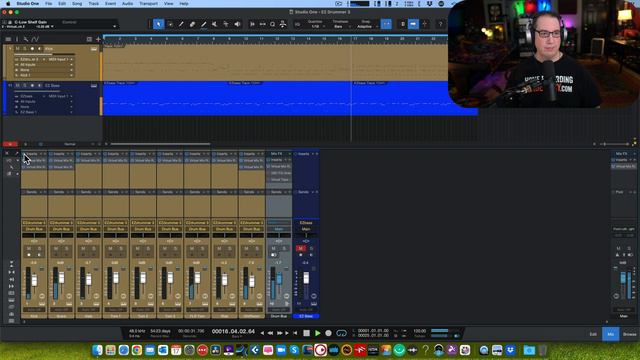This screenshot has height=360, width=640.
Task: Open the inspector i icon
Action: point(17,39)
